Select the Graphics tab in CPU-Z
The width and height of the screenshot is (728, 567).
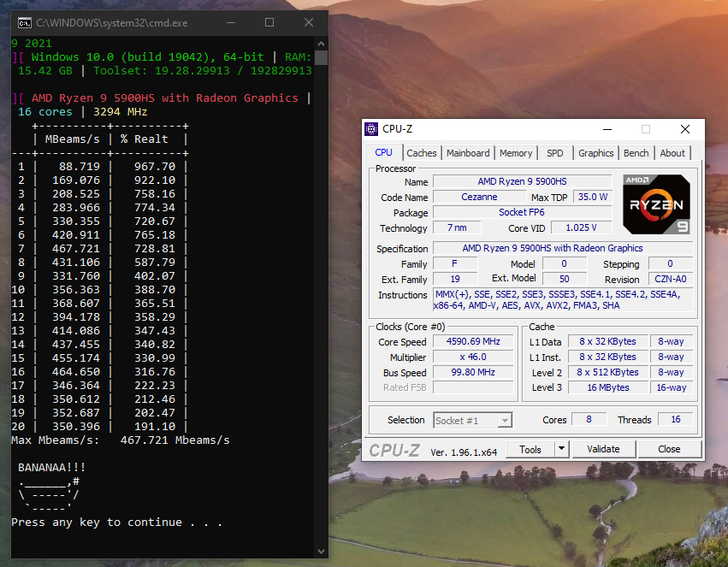(595, 153)
